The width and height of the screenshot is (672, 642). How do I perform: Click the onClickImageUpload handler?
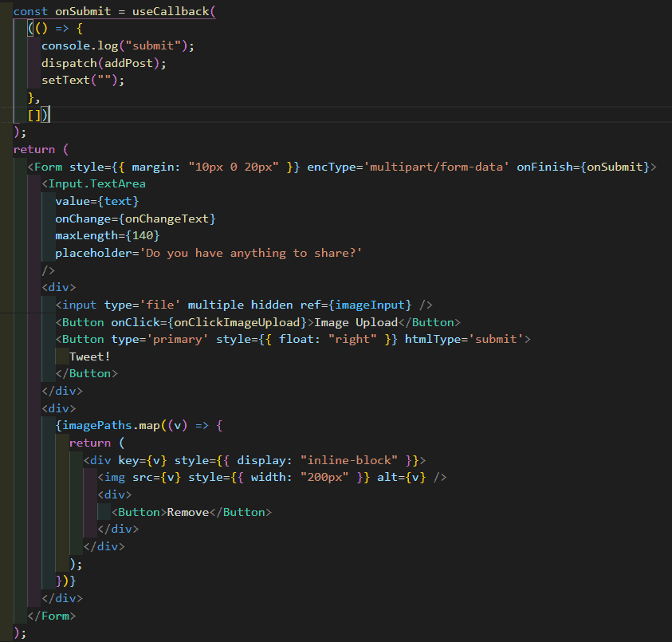click(x=237, y=322)
